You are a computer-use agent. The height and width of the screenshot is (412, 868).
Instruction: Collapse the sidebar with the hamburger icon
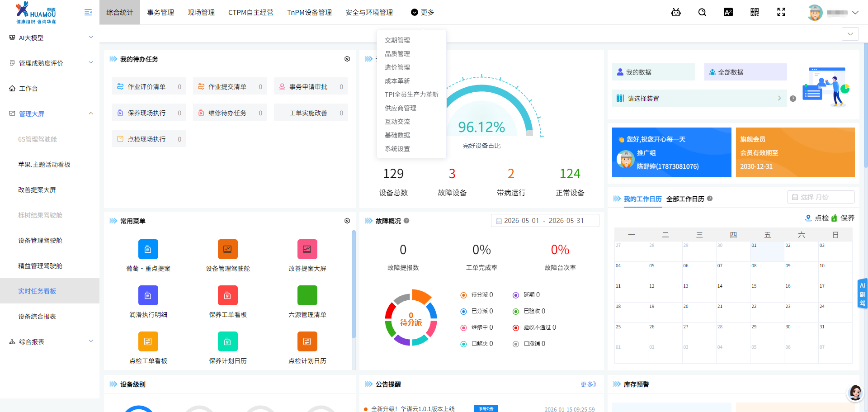(x=88, y=12)
